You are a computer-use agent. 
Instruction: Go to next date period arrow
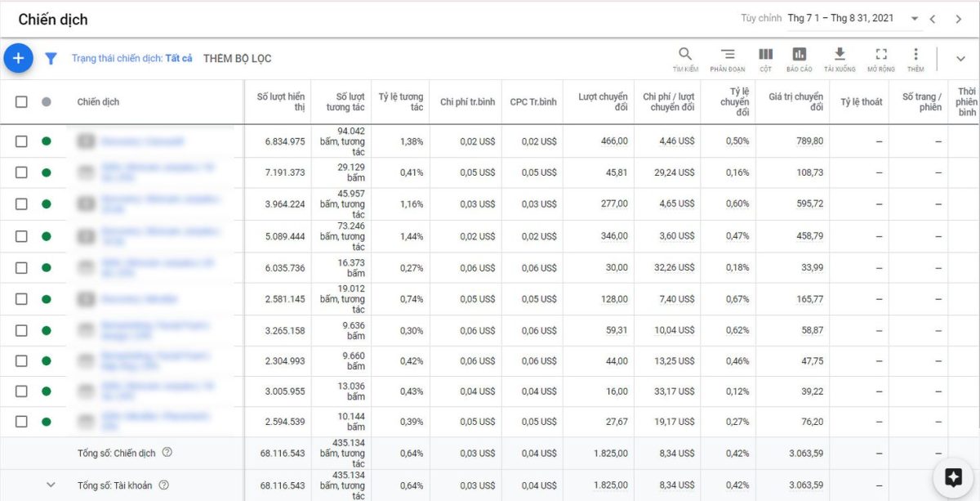(959, 19)
